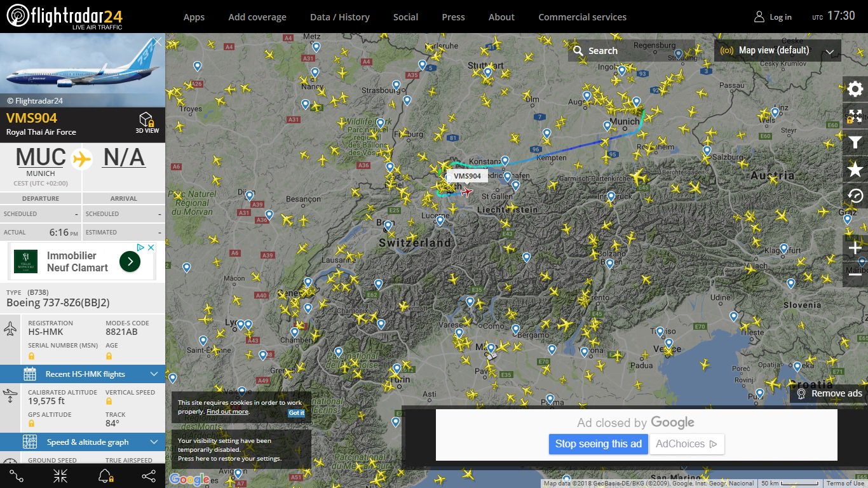The height and width of the screenshot is (488, 868).
Task: Click the Mode-S code 8821AB
Action: (122, 332)
